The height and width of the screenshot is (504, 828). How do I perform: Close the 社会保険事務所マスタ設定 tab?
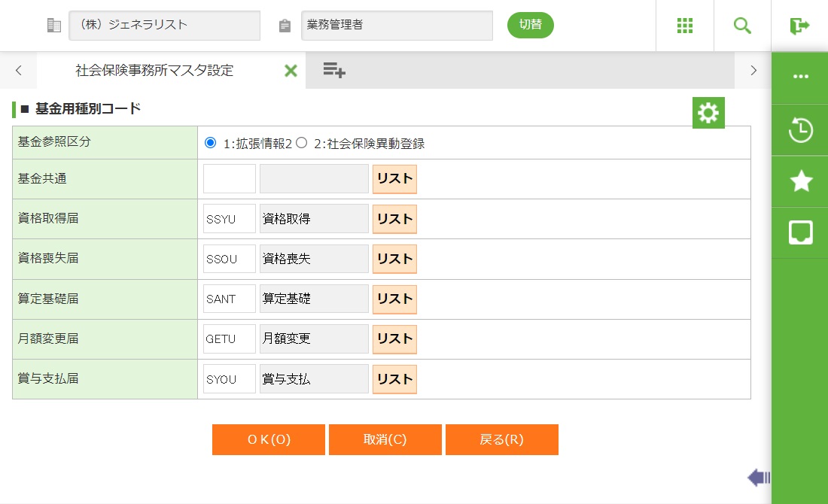[291, 71]
